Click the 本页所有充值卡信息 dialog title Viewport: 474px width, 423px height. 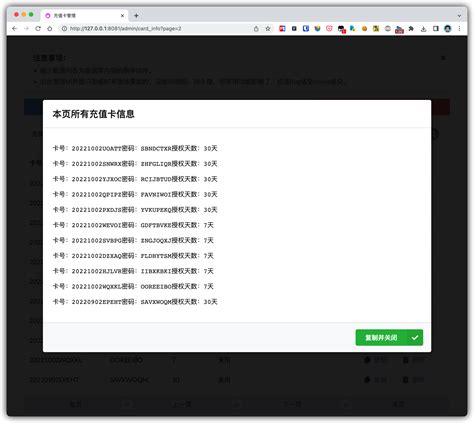(x=93, y=114)
